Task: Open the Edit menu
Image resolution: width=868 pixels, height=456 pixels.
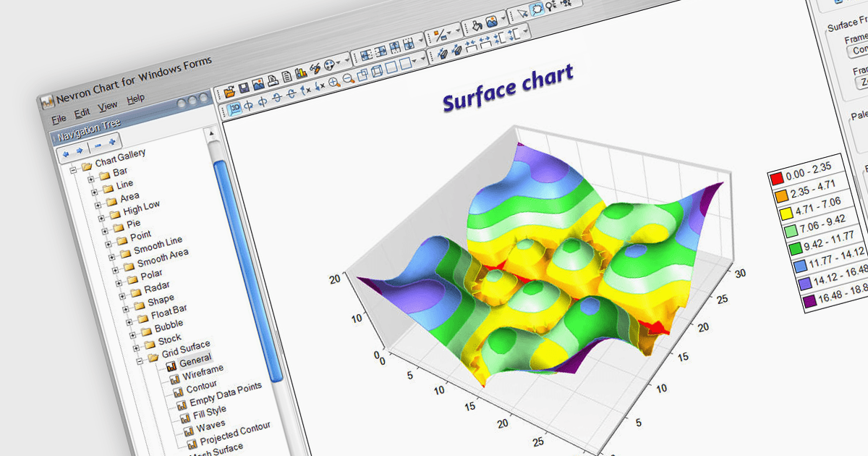Action: pos(82,113)
